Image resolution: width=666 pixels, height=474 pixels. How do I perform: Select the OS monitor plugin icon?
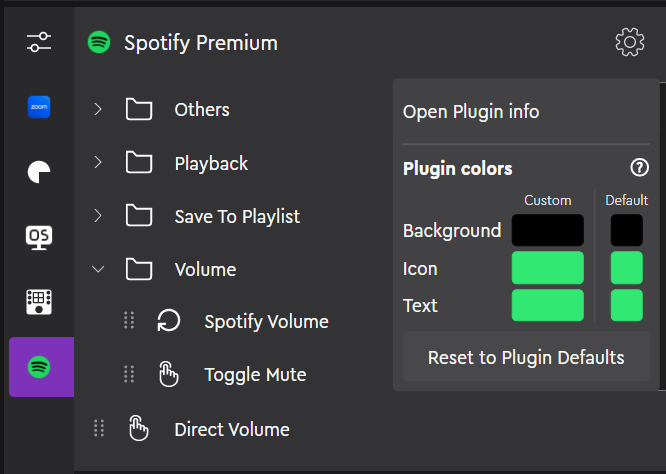(39, 237)
